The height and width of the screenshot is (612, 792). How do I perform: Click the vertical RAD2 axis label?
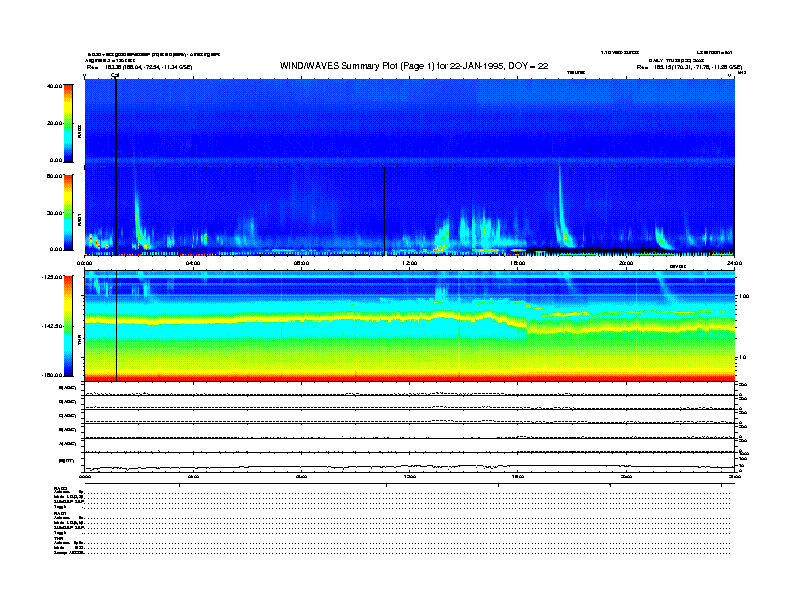click(x=80, y=132)
